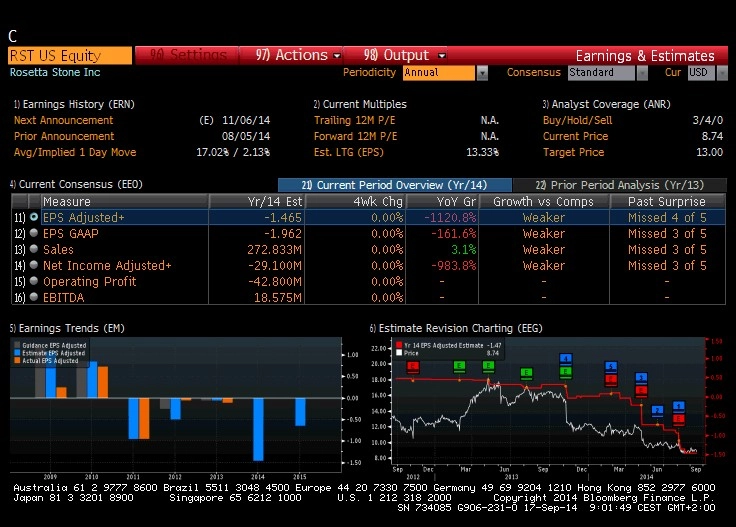Click the Actual EPS Adjusted orange legend swatch
Image resolution: width=736 pixels, height=527 pixels.
pyautogui.click(x=19, y=360)
